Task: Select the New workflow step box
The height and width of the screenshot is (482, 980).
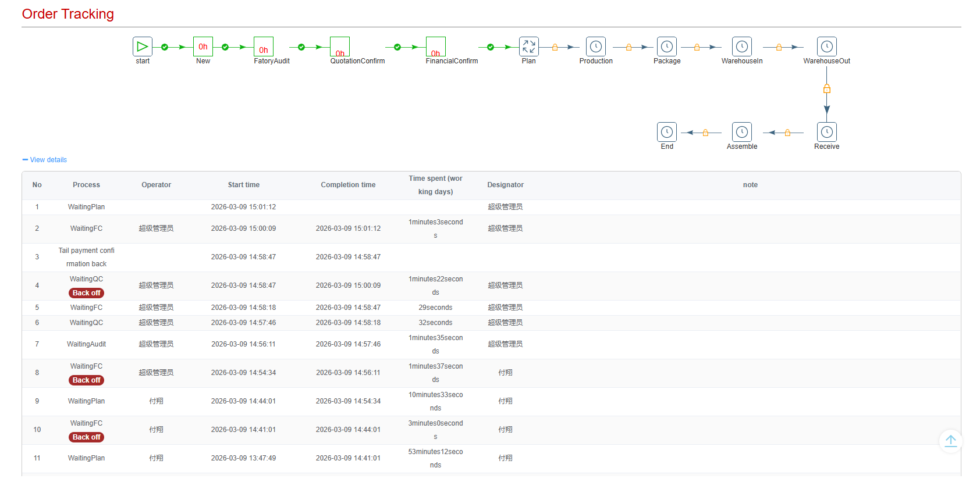Action: tap(203, 47)
